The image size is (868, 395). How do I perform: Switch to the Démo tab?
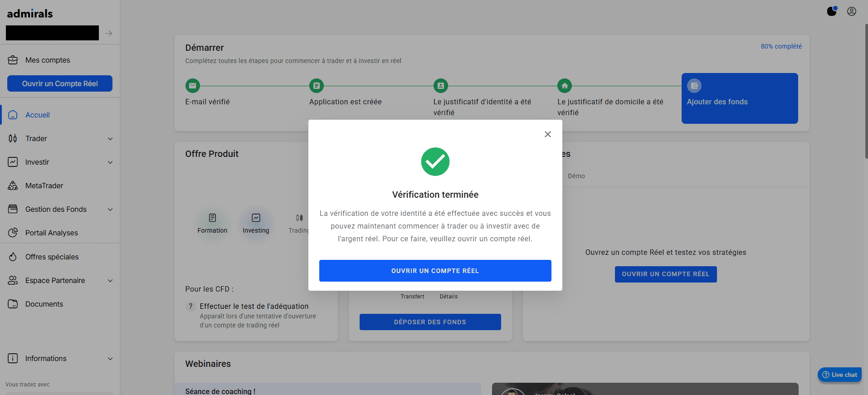tap(576, 176)
